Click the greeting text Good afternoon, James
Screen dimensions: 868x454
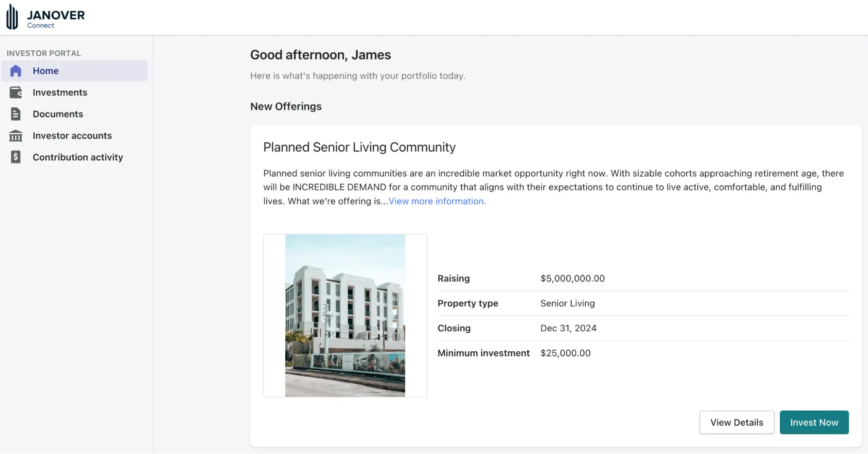click(320, 55)
